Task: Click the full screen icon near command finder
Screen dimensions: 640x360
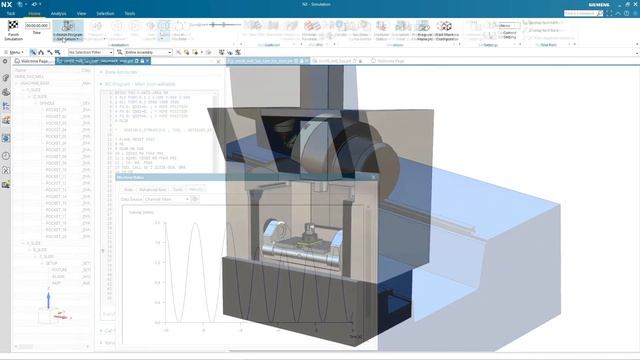Action: click(x=609, y=13)
